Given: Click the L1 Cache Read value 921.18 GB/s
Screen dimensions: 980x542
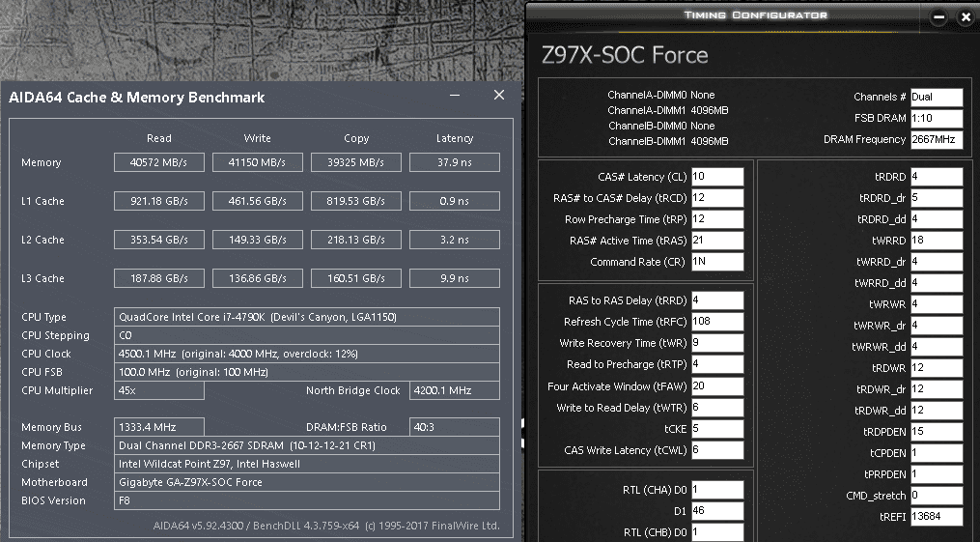Looking at the screenshot, I should [x=158, y=201].
